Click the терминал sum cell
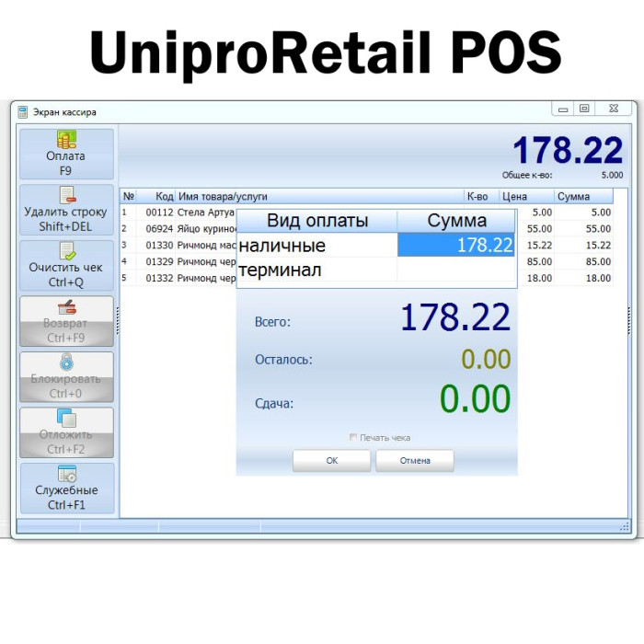Viewport: 644px width, 644px height. coord(455,270)
